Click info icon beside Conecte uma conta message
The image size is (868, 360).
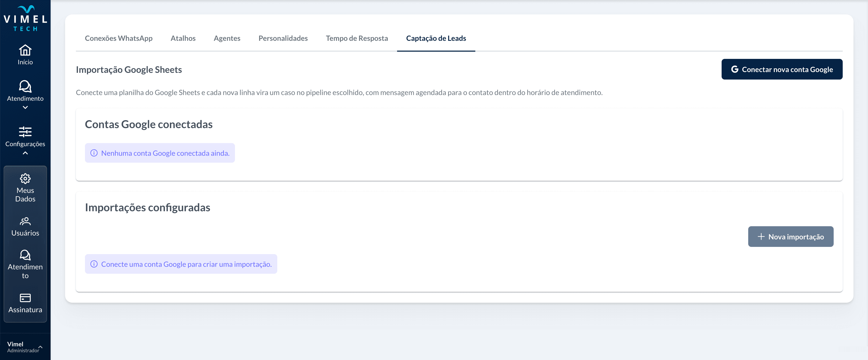pyautogui.click(x=94, y=264)
